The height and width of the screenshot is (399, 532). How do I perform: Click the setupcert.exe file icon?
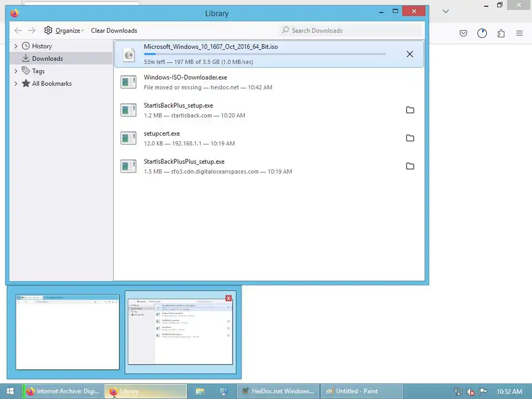129,138
